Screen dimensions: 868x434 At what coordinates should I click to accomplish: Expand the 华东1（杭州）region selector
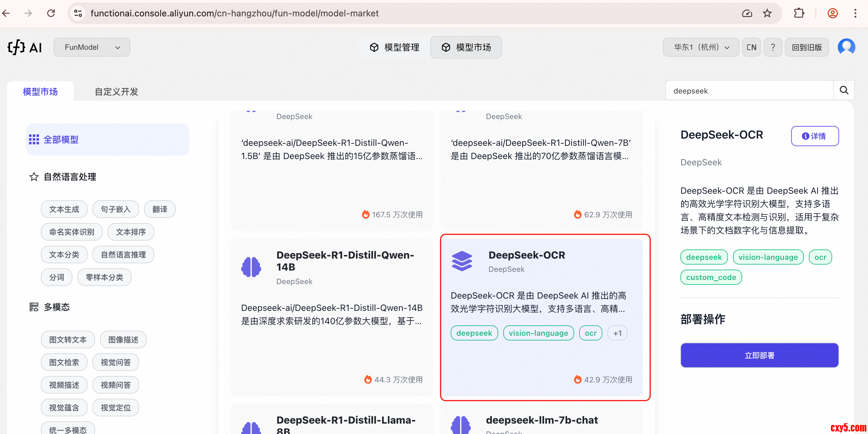(x=701, y=47)
